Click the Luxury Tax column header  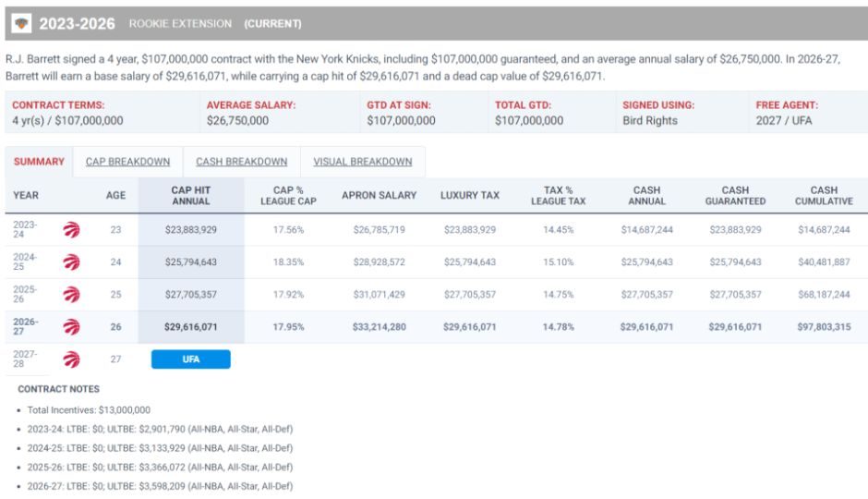coord(470,196)
